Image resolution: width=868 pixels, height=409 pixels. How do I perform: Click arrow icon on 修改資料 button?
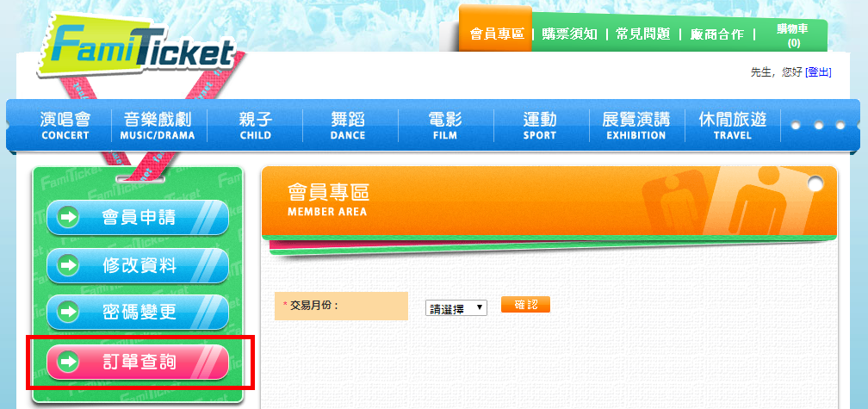tap(67, 265)
